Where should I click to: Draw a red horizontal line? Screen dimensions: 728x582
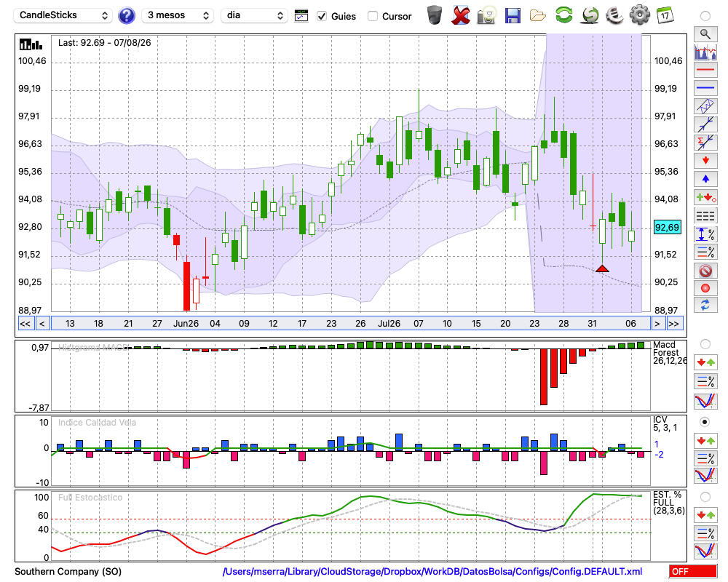click(x=705, y=70)
